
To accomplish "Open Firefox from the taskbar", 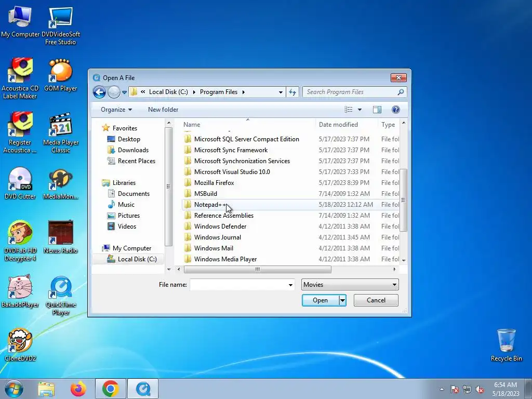I will coord(78,389).
